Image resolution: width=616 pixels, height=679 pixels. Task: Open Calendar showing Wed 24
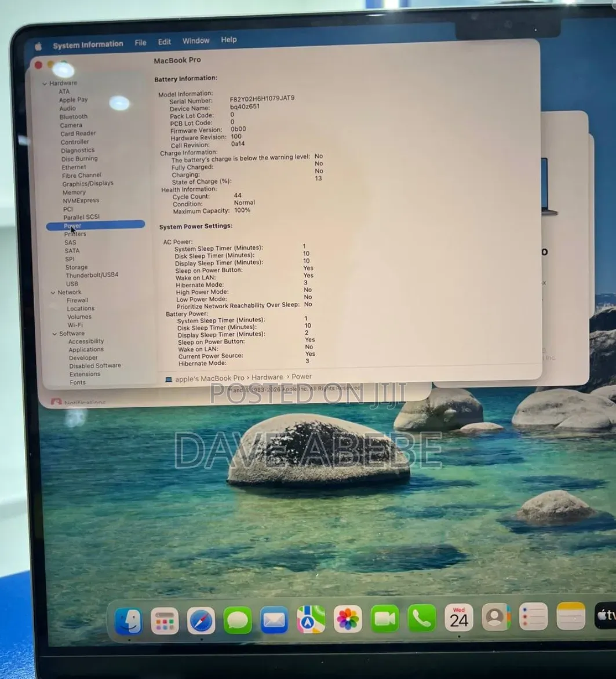click(459, 617)
